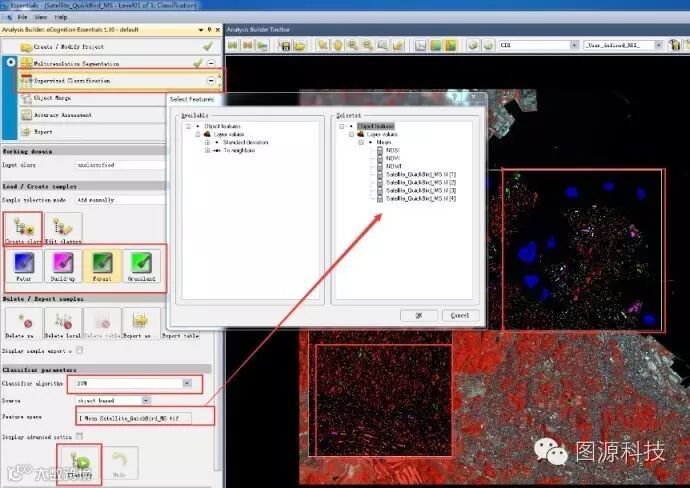Open the File menu

click(x=22, y=17)
